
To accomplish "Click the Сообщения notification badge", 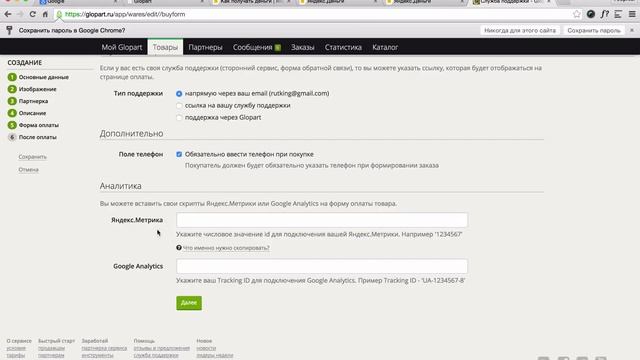I will 278,47.
